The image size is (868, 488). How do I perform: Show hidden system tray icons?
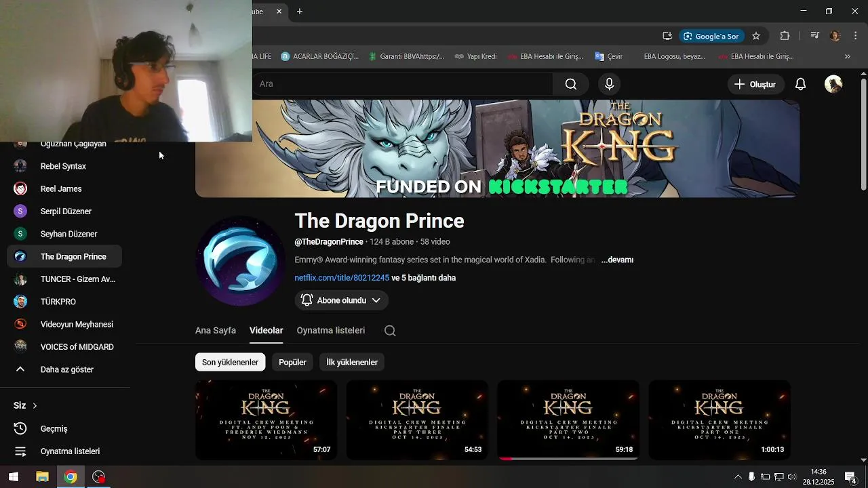pyautogui.click(x=738, y=477)
